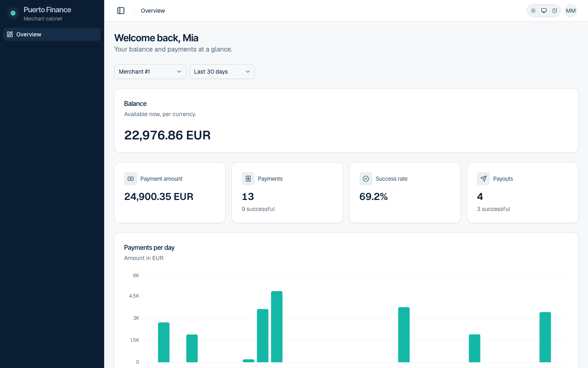This screenshot has width=588, height=368.
Task: Click the 4.5K axis label
Action: [134, 296]
